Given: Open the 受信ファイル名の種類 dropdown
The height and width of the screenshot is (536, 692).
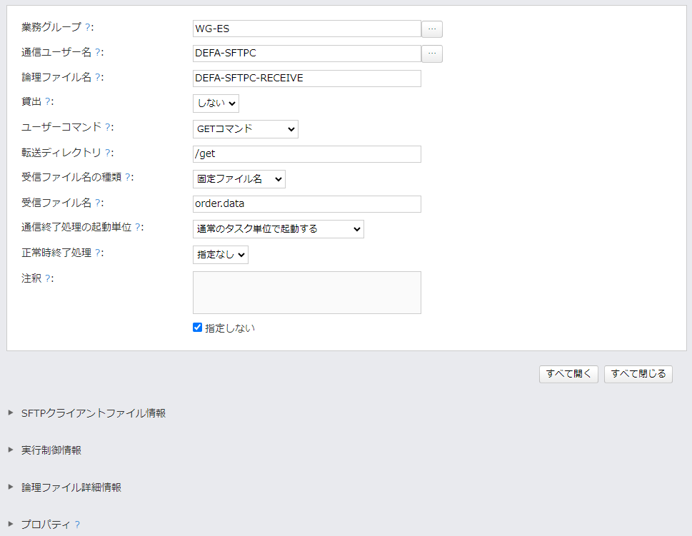Looking at the screenshot, I should [x=239, y=179].
